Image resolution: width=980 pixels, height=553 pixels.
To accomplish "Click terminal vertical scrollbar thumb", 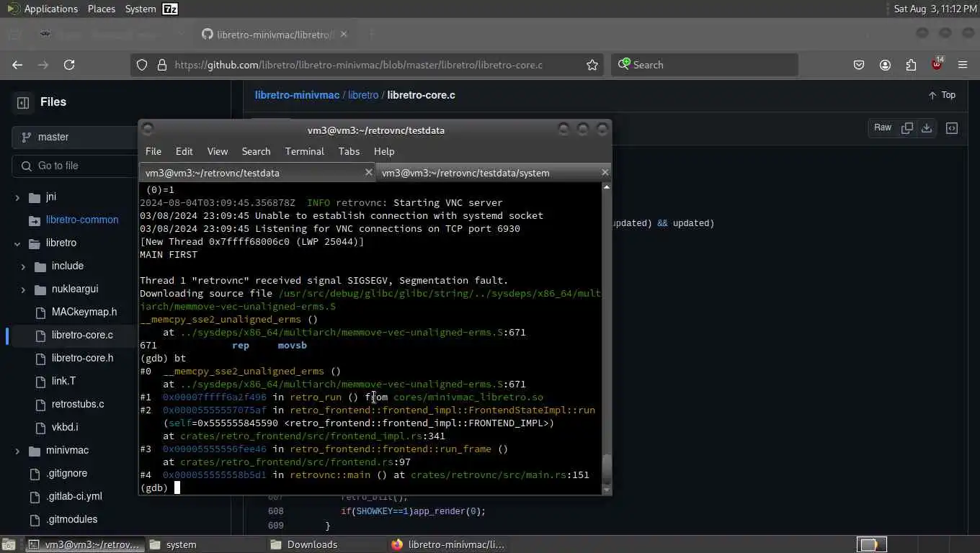I will point(607,469).
